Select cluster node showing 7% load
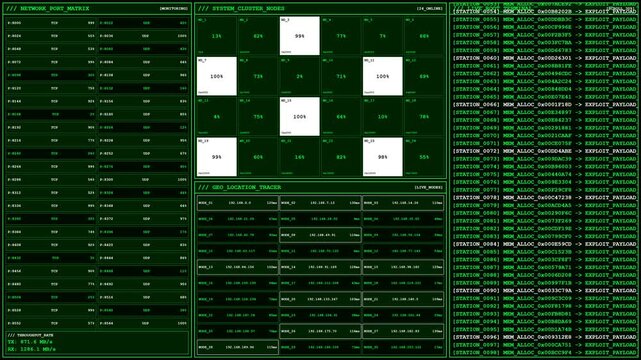Image resolution: width=641 pixels, height=360 pixels. click(x=383, y=36)
